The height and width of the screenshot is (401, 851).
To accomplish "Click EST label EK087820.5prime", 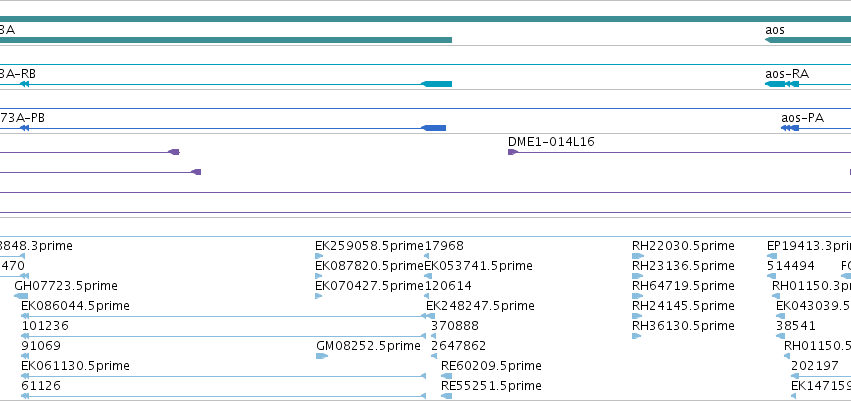I will tap(369, 266).
